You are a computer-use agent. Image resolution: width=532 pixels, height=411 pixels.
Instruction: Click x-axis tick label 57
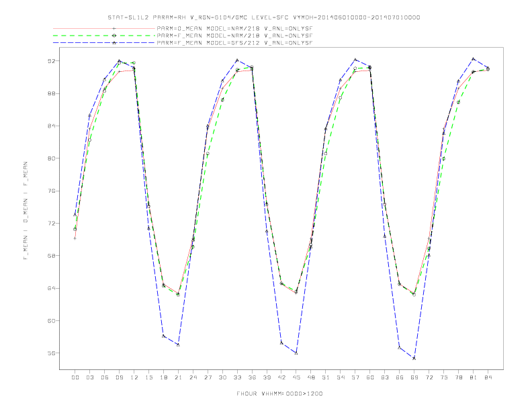[x=355, y=377]
